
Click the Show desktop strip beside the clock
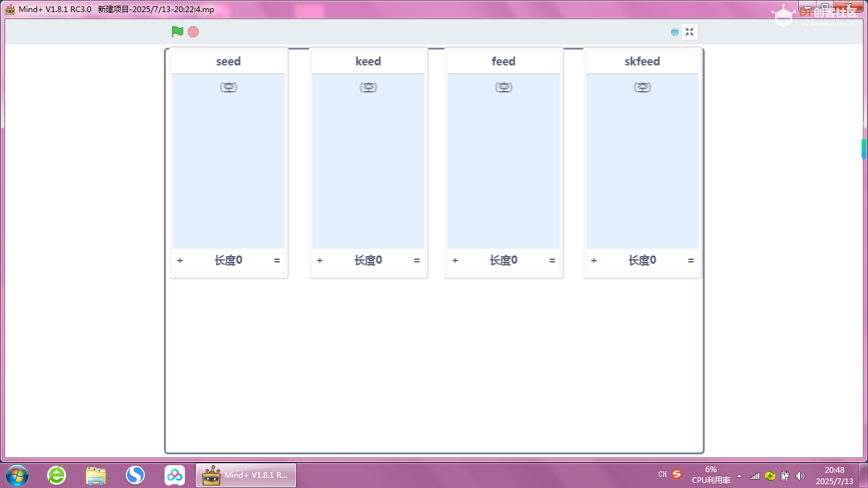point(863,475)
